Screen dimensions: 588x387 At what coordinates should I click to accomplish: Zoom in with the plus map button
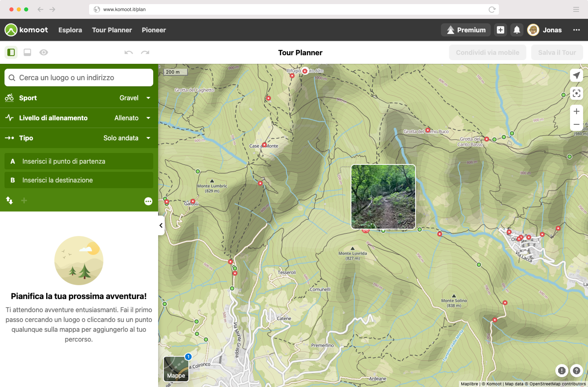pyautogui.click(x=576, y=111)
